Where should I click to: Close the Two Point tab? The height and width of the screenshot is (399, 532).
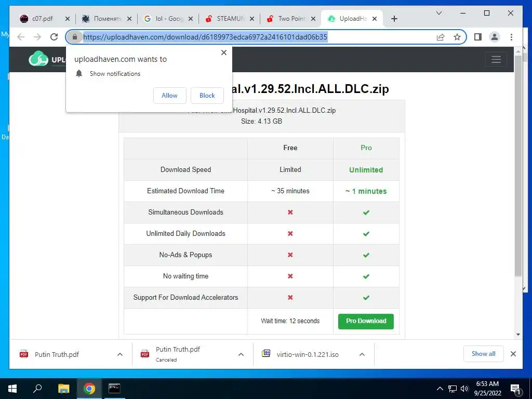click(313, 19)
